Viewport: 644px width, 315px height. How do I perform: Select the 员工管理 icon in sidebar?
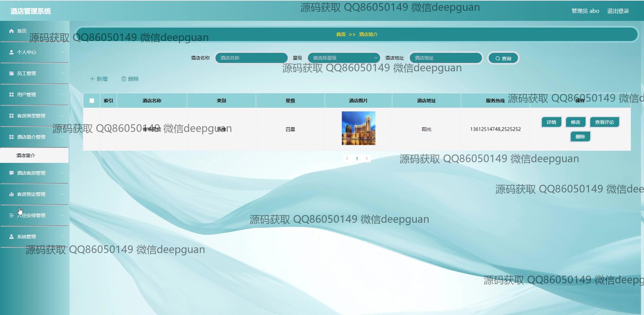11,73
